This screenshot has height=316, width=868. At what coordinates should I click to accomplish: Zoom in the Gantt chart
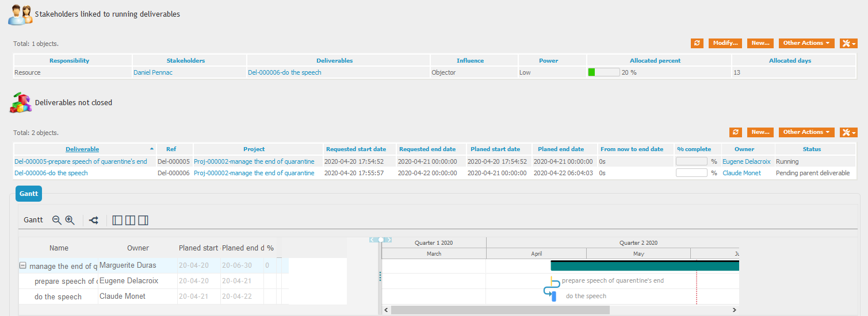click(x=70, y=220)
